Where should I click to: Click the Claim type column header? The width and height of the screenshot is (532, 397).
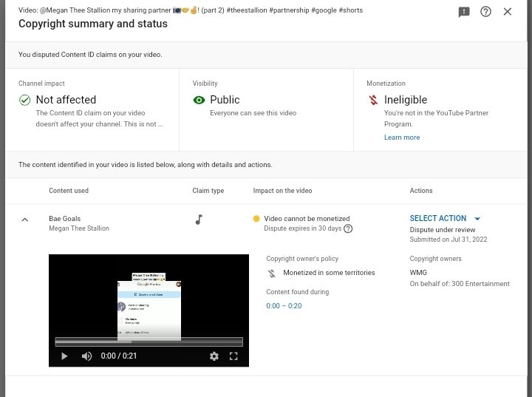pos(208,191)
